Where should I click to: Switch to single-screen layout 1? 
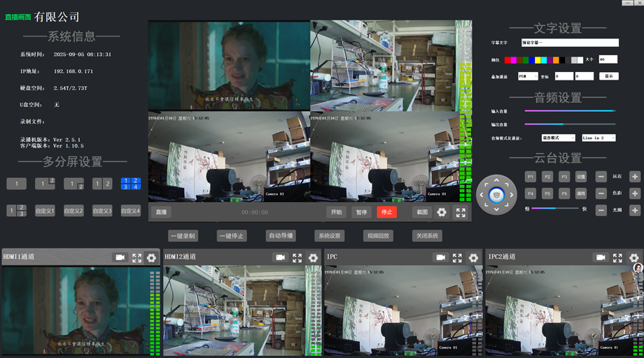click(16, 184)
